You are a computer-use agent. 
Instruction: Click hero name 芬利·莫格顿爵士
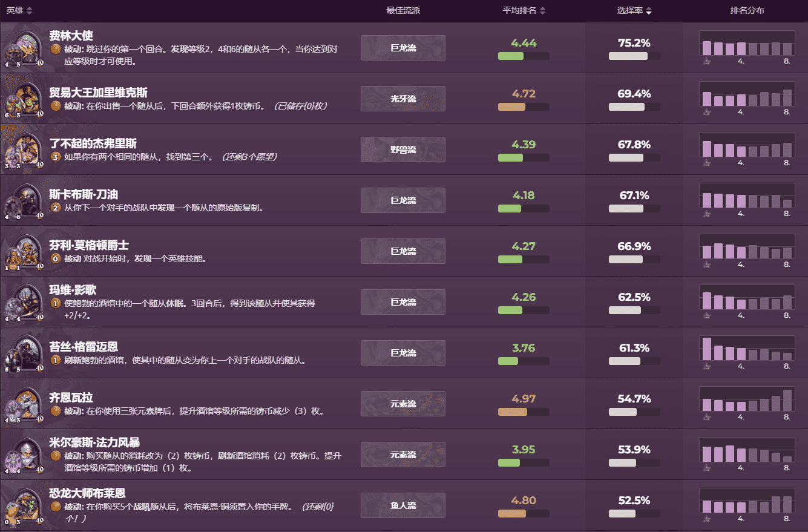(x=89, y=245)
